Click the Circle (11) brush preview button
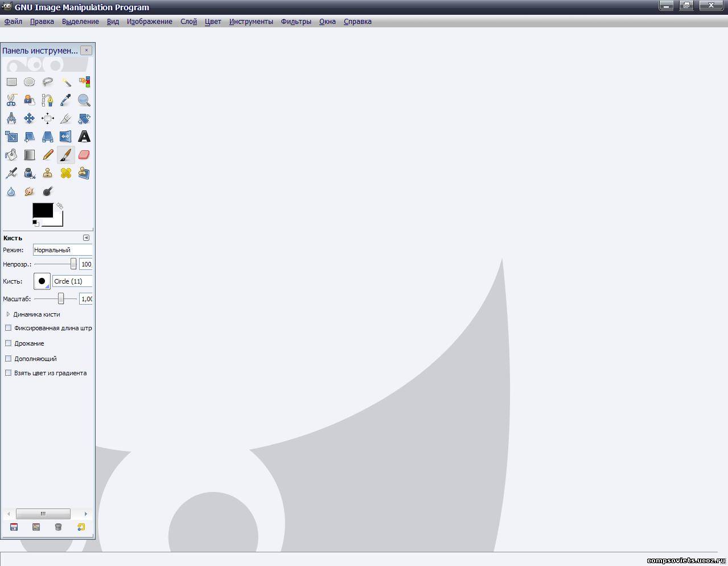Image resolution: width=728 pixels, height=566 pixels. click(x=42, y=281)
